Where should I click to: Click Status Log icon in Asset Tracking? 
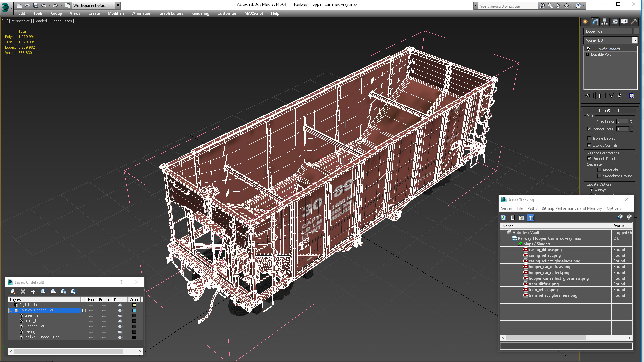(x=513, y=218)
